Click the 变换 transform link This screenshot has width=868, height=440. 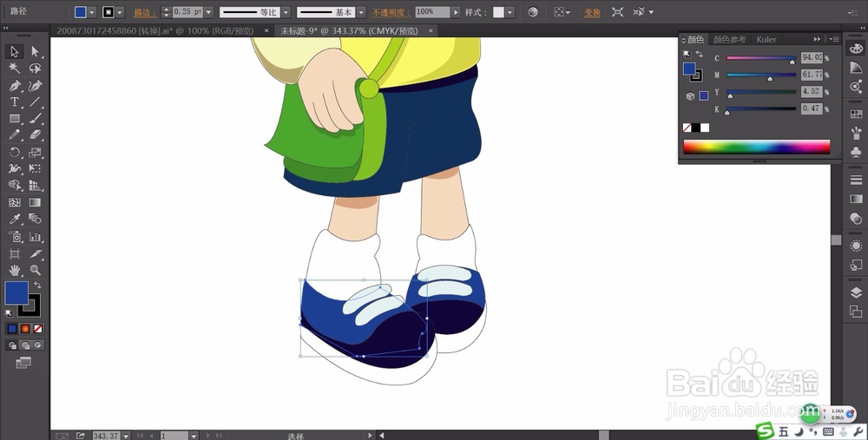592,12
